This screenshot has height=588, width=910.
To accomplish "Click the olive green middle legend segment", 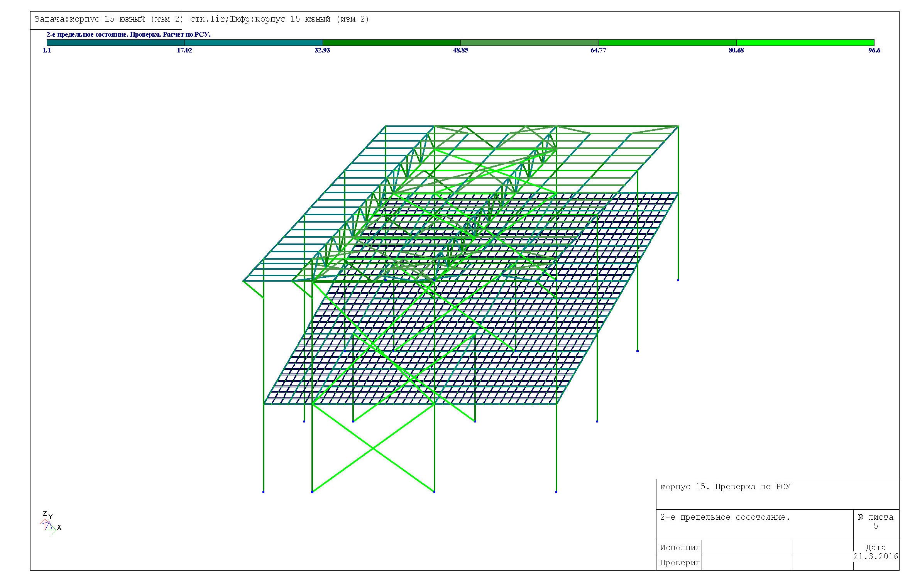I will click(x=529, y=42).
